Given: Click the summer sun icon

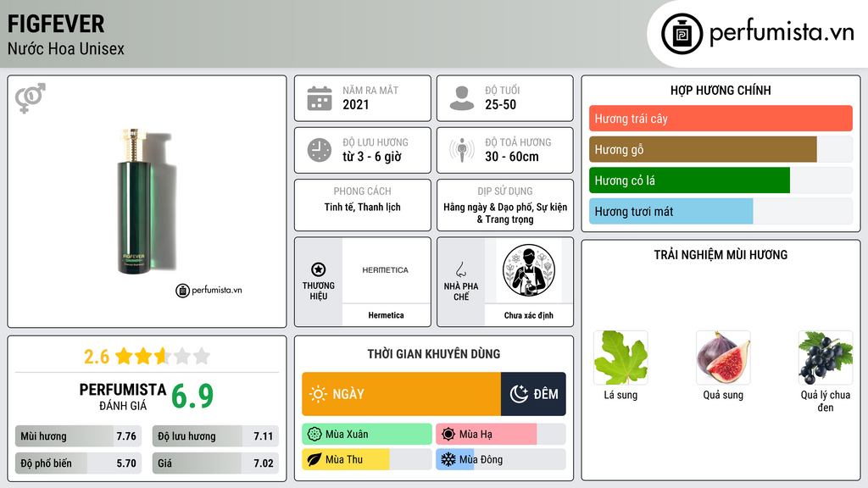Looking at the screenshot, I should click(x=448, y=435).
